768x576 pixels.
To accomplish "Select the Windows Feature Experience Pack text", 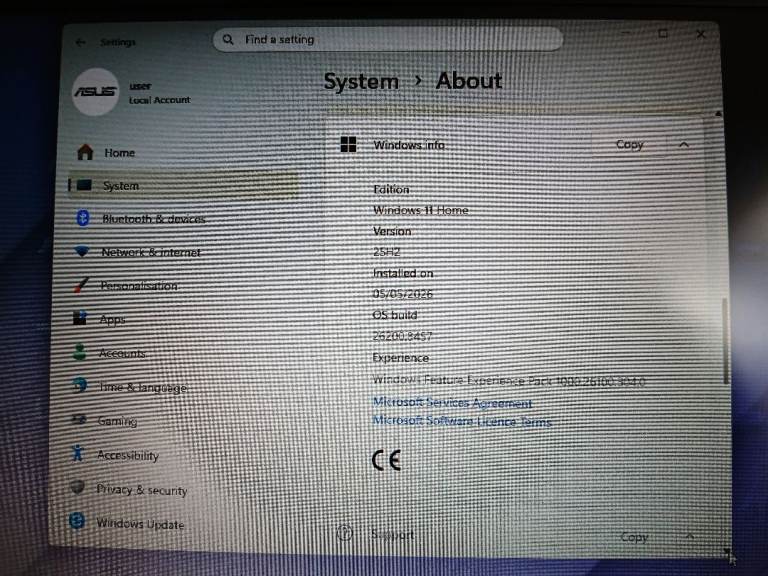I will [509, 380].
